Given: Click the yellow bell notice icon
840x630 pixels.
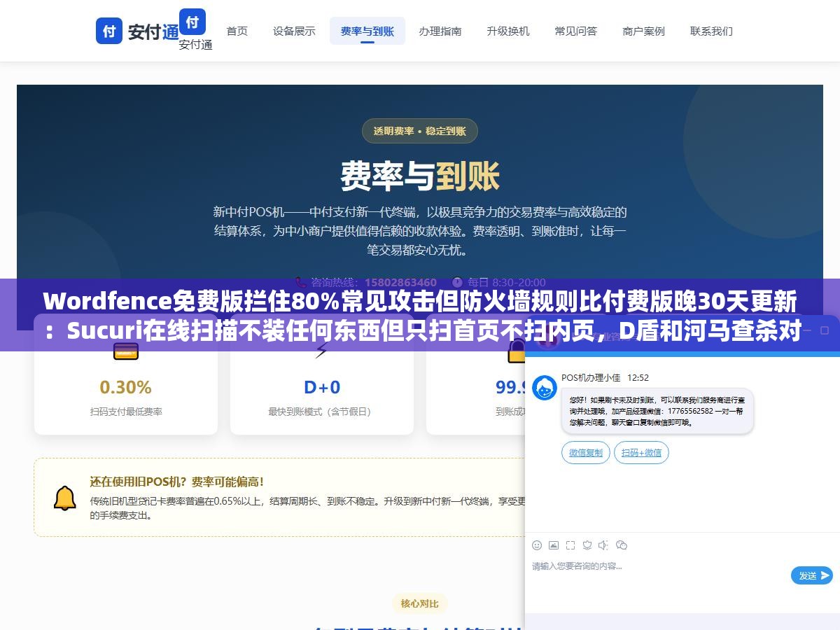Looking at the screenshot, I should (65, 498).
